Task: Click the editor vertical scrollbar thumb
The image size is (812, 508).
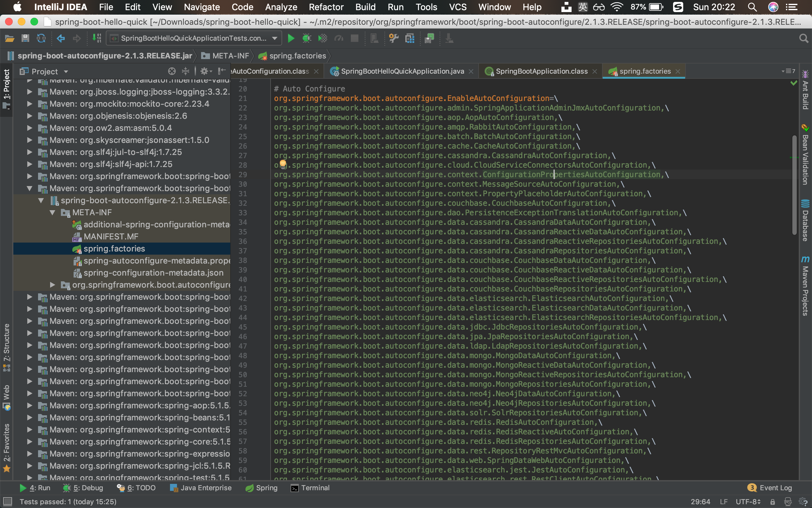Action: (794, 185)
